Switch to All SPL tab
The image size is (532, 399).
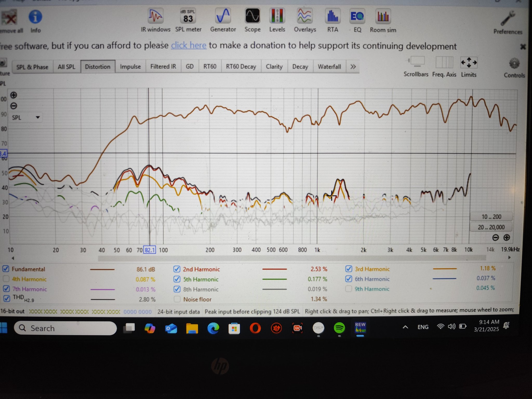tap(66, 67)
